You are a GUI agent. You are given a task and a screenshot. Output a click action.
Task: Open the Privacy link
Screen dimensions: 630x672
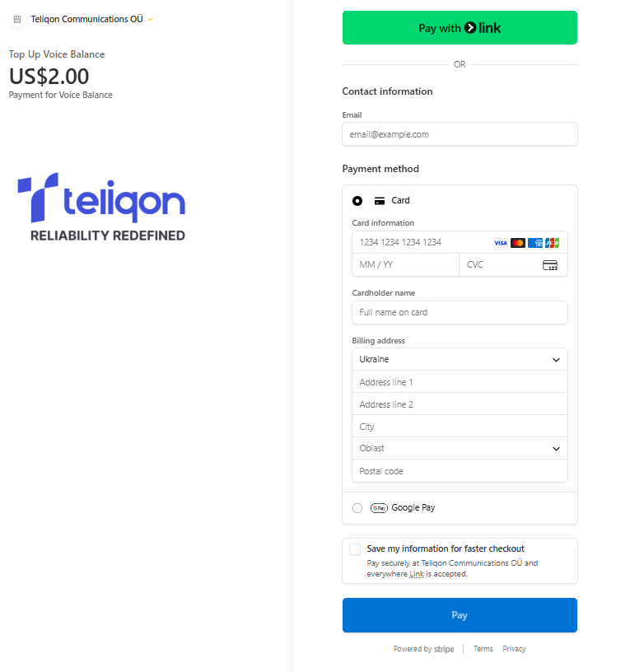tap(514, 649)
